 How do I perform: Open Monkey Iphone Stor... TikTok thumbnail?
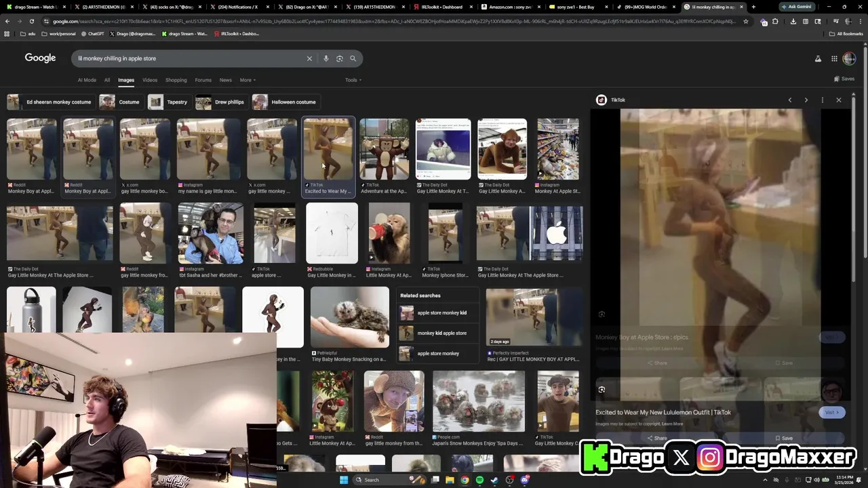(x=445, y=233)
